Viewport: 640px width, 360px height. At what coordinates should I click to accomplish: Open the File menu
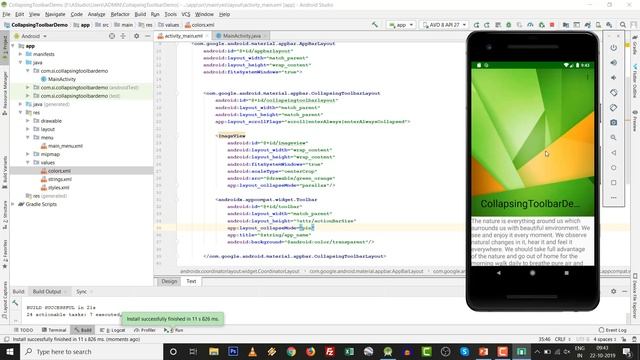pos(7,14)
